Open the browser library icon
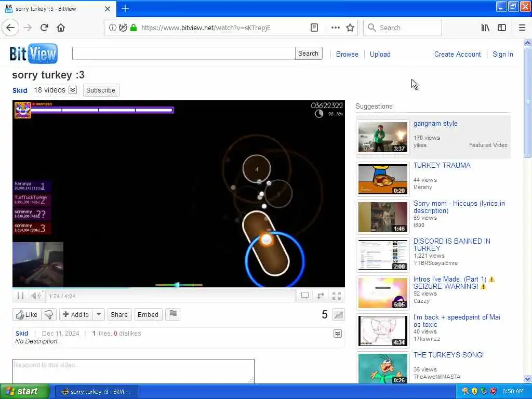The height and width of the screenshot is (399, 532). click(485, 28)
